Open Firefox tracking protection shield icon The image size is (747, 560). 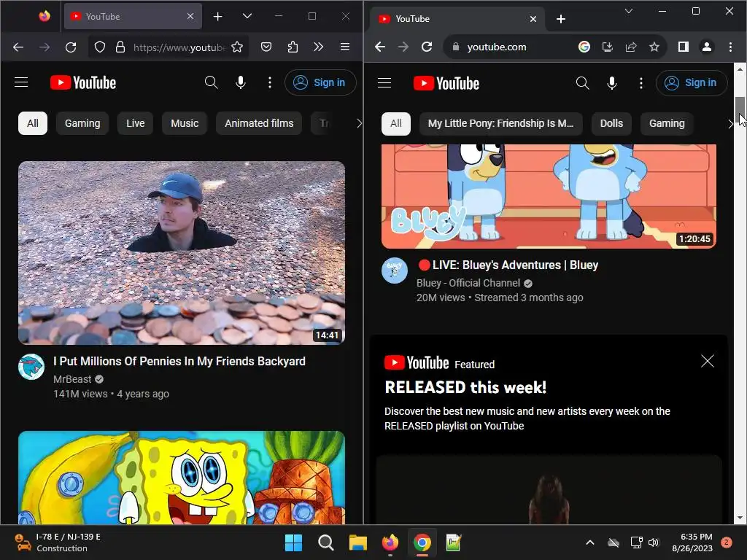pyautogui.click(x=99, y=47)
